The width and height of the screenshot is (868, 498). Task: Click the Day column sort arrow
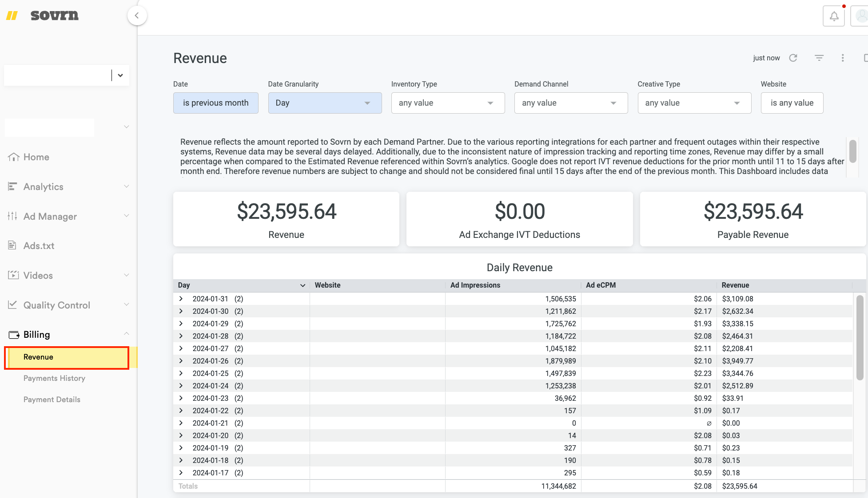(303, 285)
